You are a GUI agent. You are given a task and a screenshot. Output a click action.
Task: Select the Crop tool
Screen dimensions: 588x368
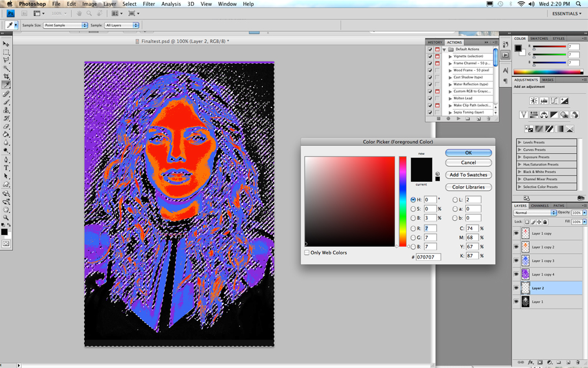point(6,77)
